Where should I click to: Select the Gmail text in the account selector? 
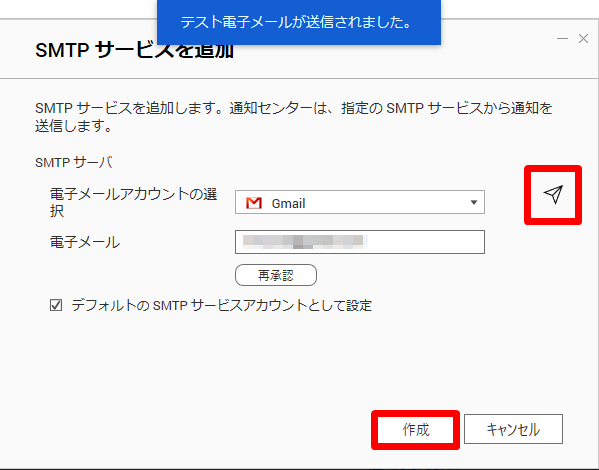pyautogui.click(x=288, y=203)
